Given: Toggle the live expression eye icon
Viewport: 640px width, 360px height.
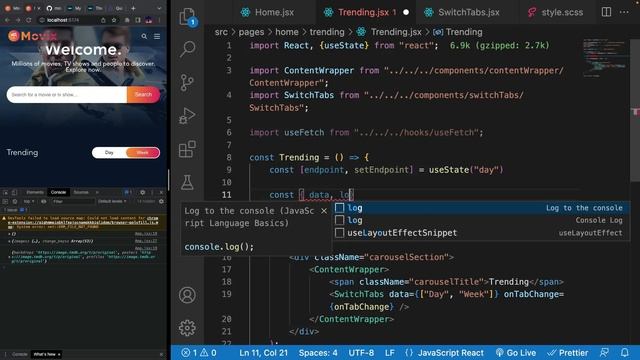Looking at the screenshot, I should pyautogui.click(x=43, y=201).
